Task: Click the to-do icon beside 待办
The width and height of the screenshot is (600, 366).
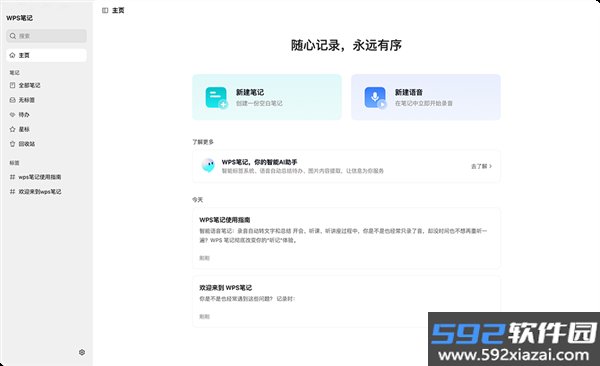Action: [x=12, y=114]
